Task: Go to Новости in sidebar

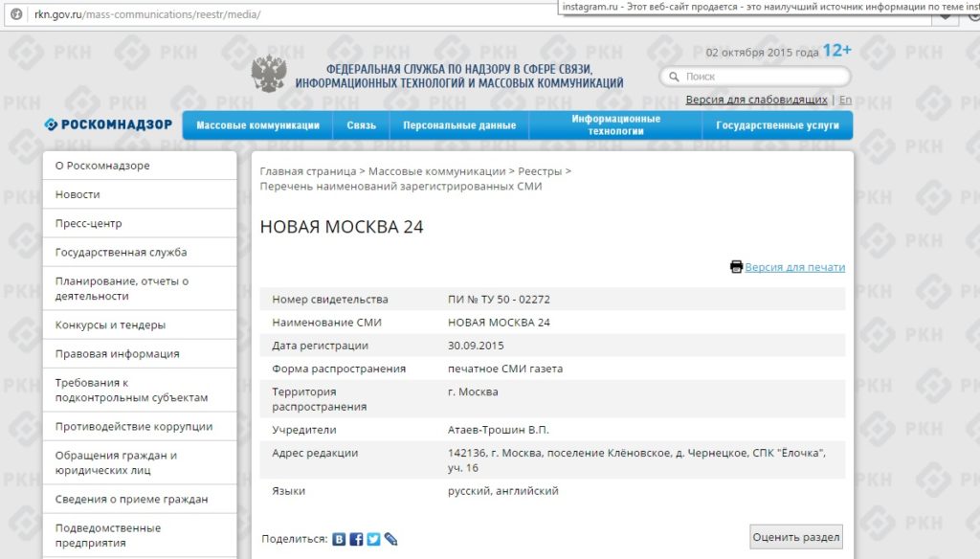Action: coord(140,194)
